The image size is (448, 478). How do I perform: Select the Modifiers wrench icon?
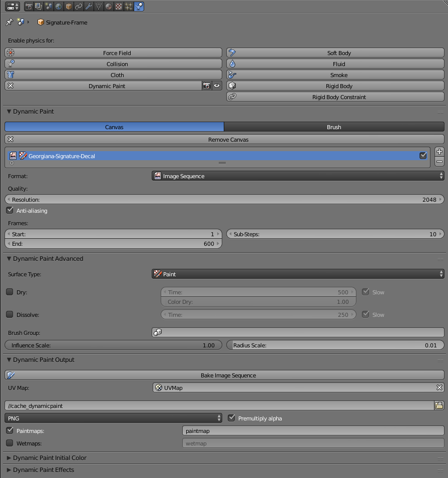[89, 6]
